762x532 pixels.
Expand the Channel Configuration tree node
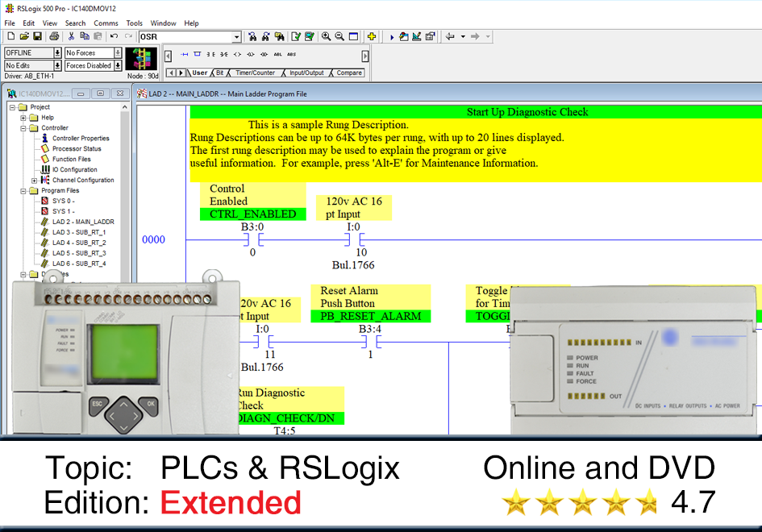pyautogui.click(x=34, y=180)
